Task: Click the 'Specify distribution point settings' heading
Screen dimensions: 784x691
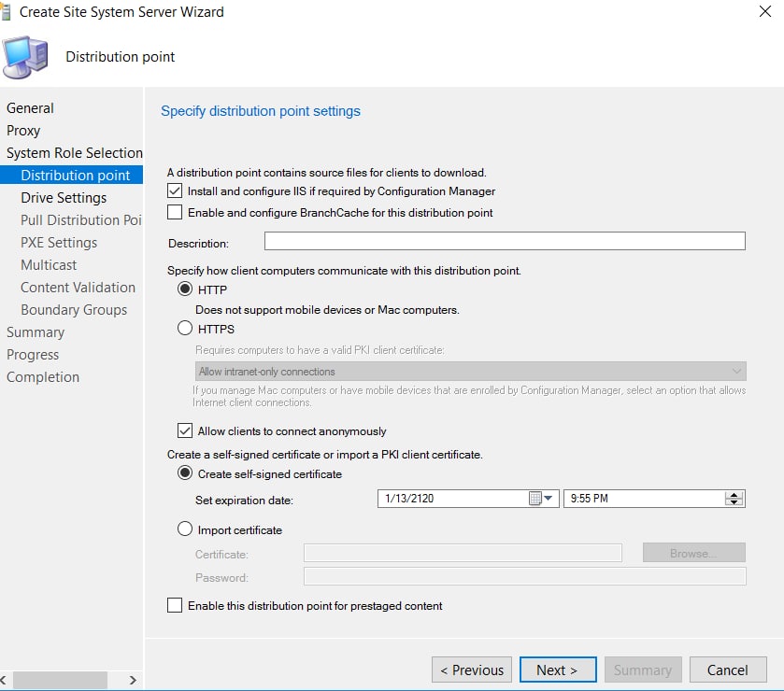Action: coord(261,111)
